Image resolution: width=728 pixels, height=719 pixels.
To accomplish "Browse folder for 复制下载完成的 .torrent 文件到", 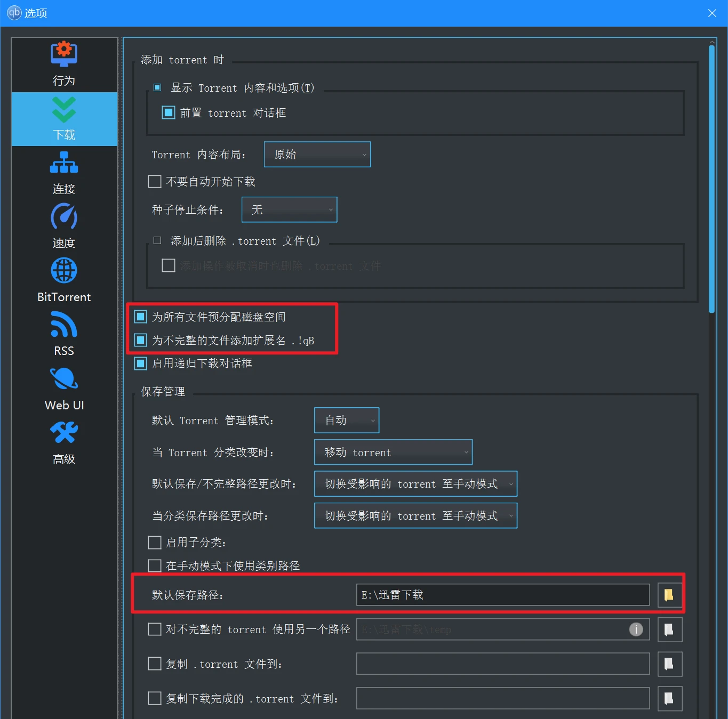I will (x=669, y=698).
